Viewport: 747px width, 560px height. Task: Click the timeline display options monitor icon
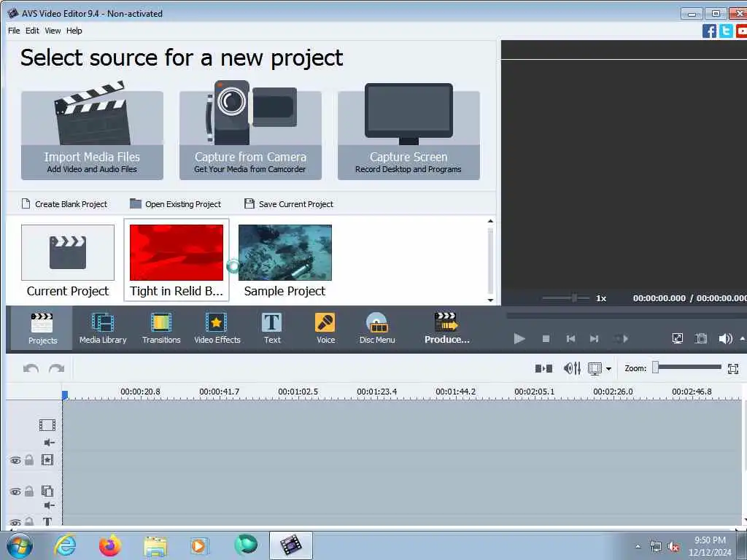[x=595, y=368]
